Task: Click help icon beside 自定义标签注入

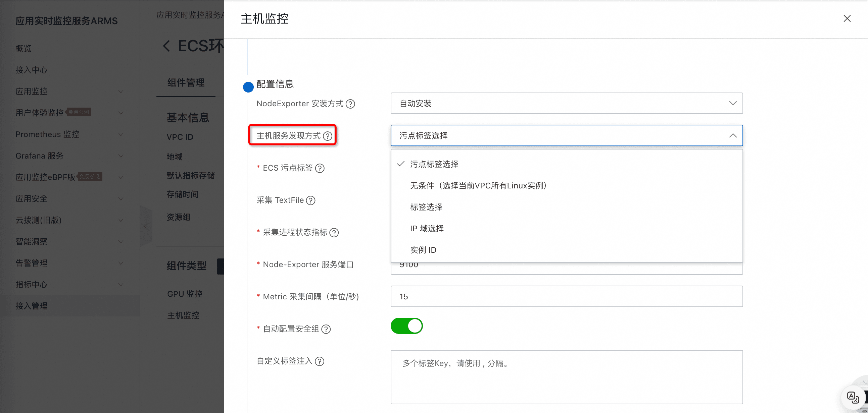Action: tap(320, 361)
